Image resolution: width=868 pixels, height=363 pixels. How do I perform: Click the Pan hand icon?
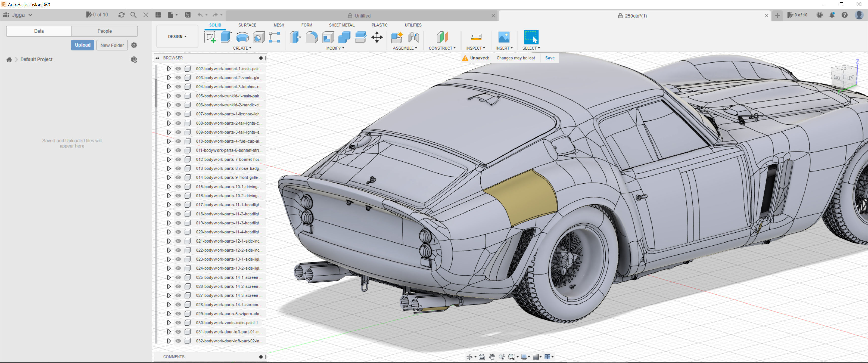tap(492, 357)
